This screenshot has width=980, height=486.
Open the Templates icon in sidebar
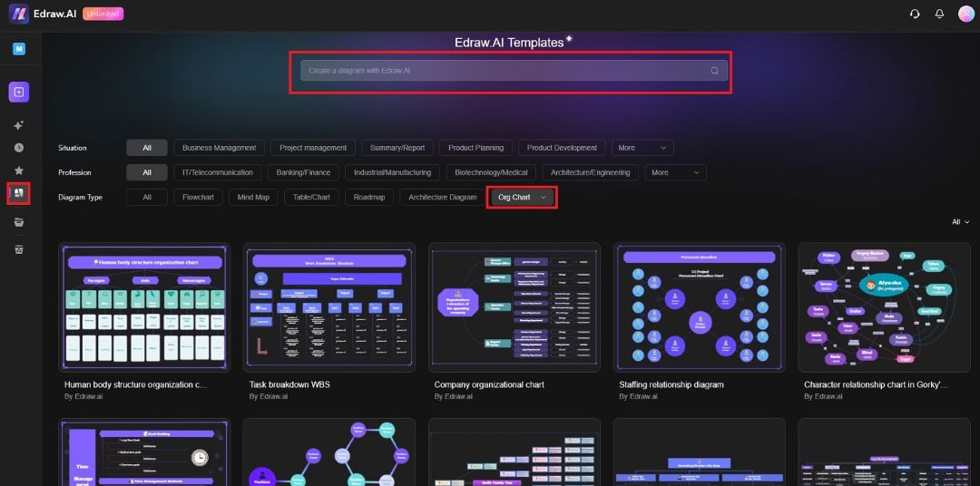click(19, 193)
